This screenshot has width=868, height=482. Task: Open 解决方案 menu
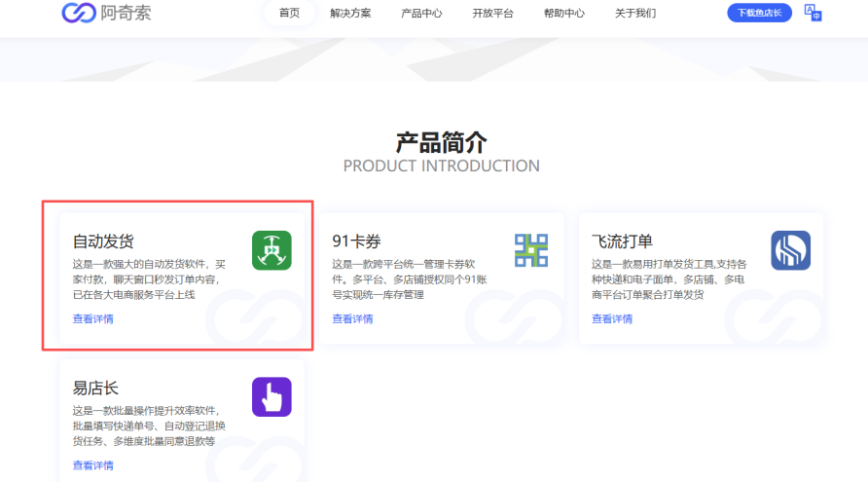pyautogui.click(x=350, y=13)
